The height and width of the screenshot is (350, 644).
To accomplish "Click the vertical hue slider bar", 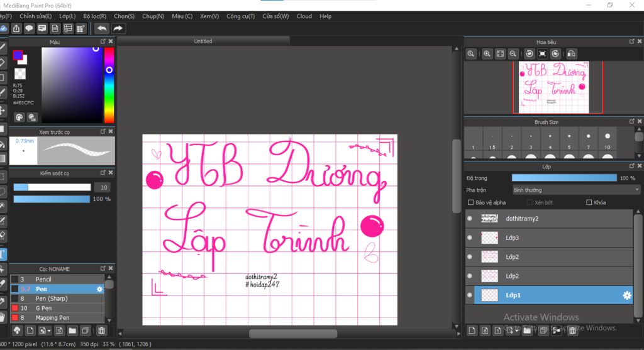I will (109, 85).
